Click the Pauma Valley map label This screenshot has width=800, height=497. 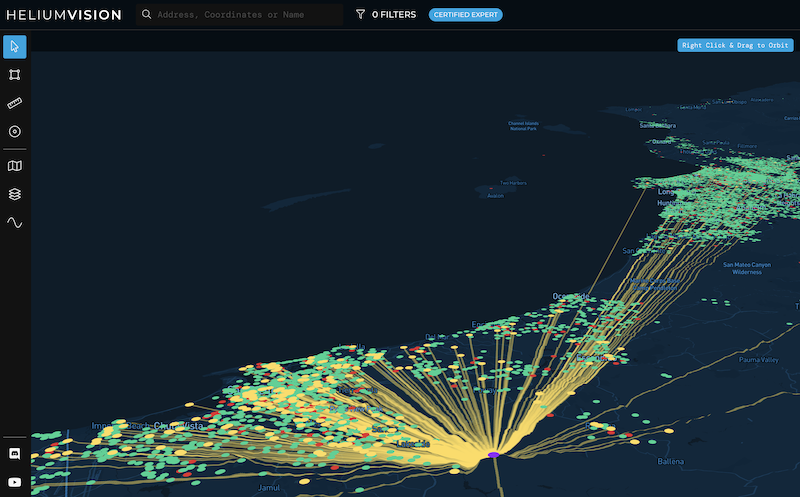click(757, 359)
